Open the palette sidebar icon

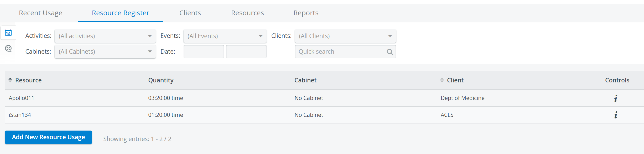coord(8,48)
